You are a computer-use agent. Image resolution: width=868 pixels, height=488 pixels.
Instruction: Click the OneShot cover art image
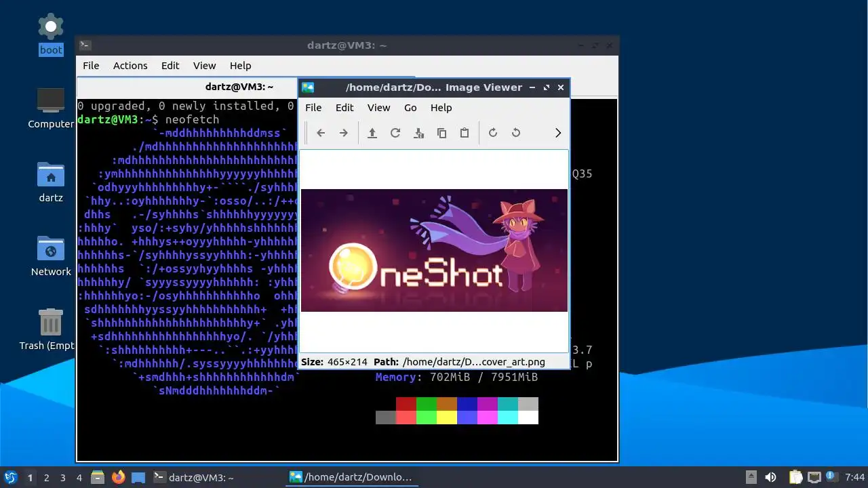click(434, 250)
